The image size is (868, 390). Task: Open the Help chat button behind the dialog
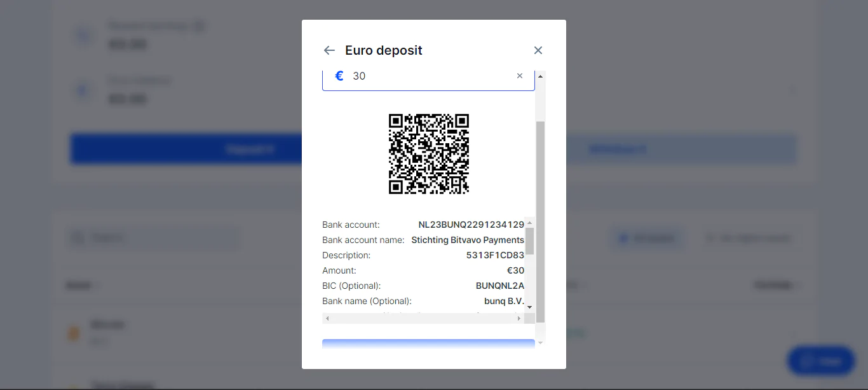click(821, 361)
